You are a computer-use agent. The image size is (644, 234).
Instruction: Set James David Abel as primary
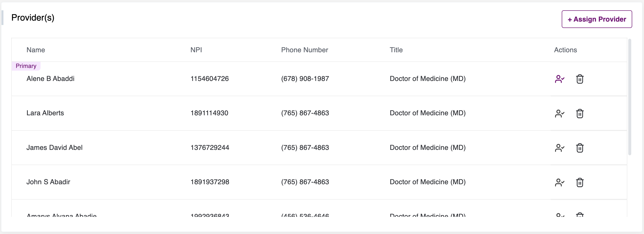click(x=560, y=148)
